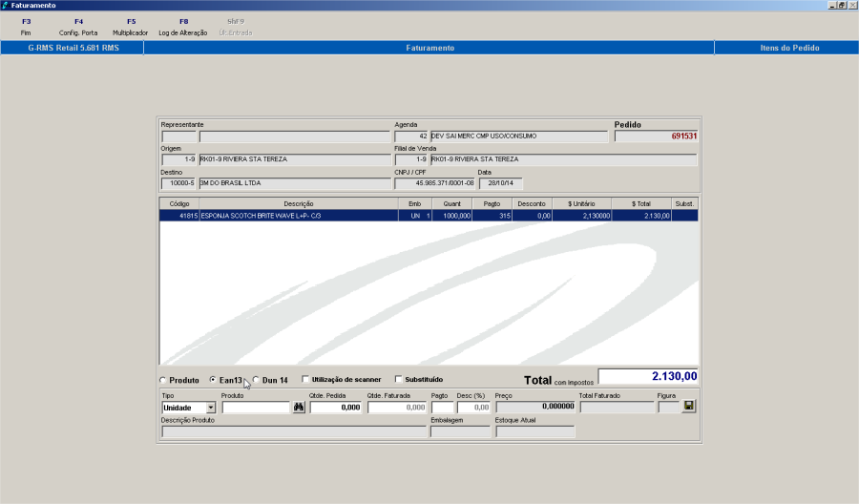Screen dimensions: 859x504
Task: Click the Qtde. Faturada field
Action: point(397,408)
